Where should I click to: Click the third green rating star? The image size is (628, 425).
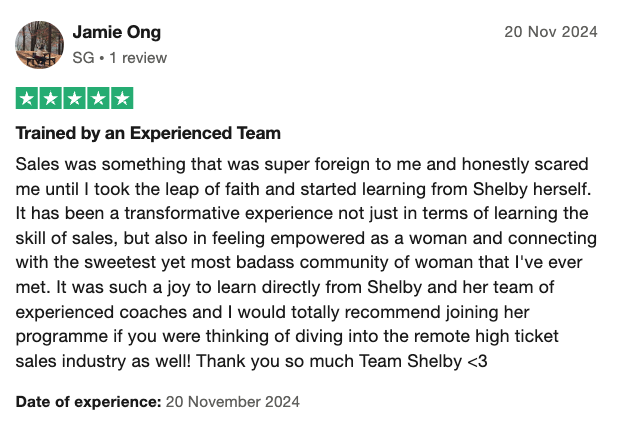[x=74, y=98]
